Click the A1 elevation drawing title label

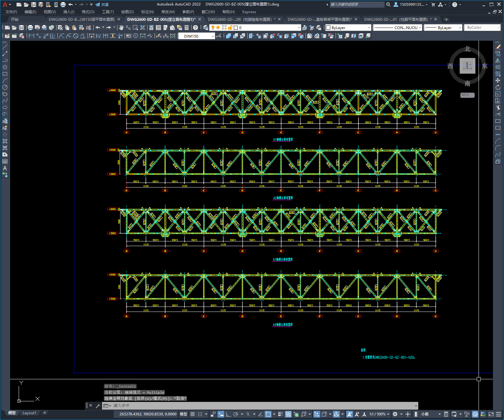pos(283,140)
